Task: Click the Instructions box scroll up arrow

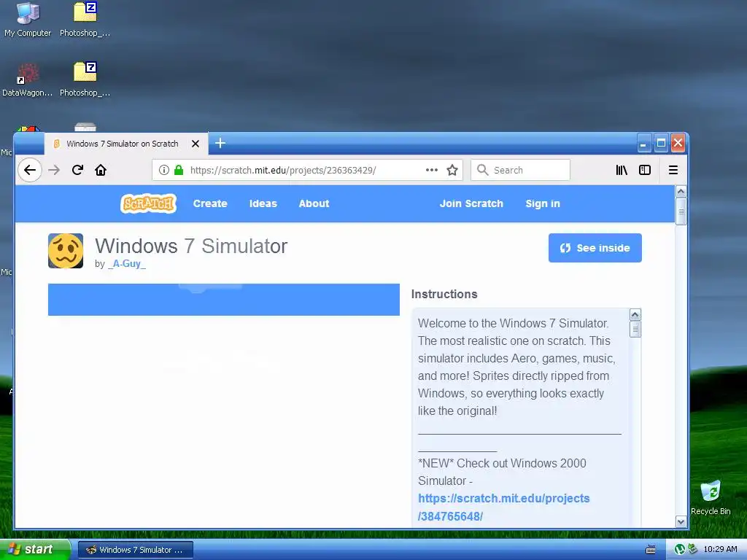Action: [x=635, y=314]
